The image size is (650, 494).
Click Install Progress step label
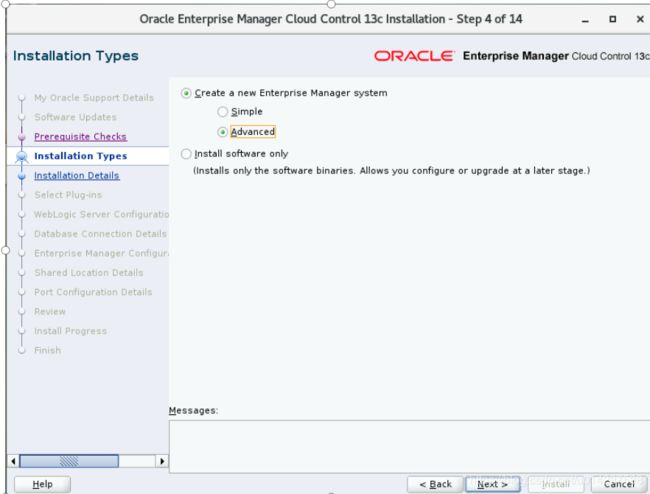point(70,331)
